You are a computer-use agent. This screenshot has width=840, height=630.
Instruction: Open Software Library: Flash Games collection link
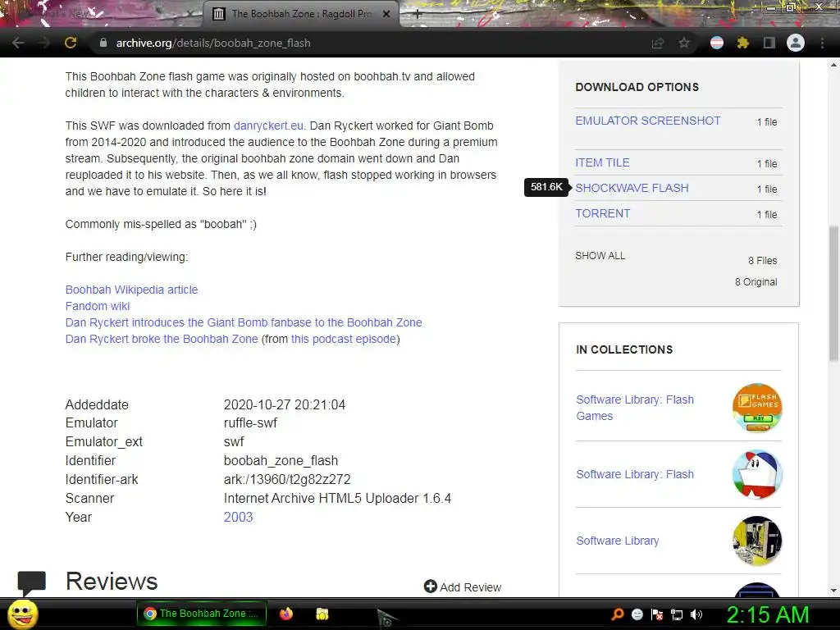(x=635, y=408)
